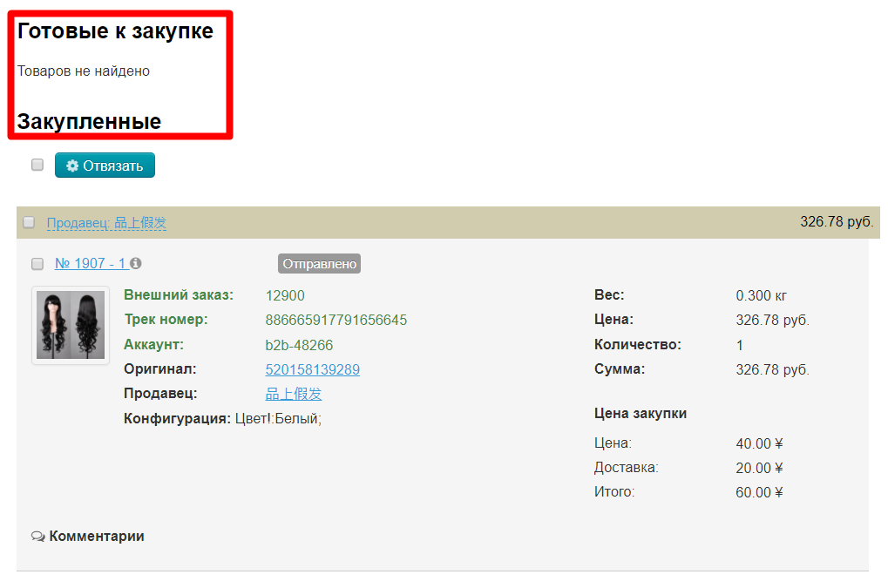Tick the select-all checkbox next to Отвязать

click(37, 165)
